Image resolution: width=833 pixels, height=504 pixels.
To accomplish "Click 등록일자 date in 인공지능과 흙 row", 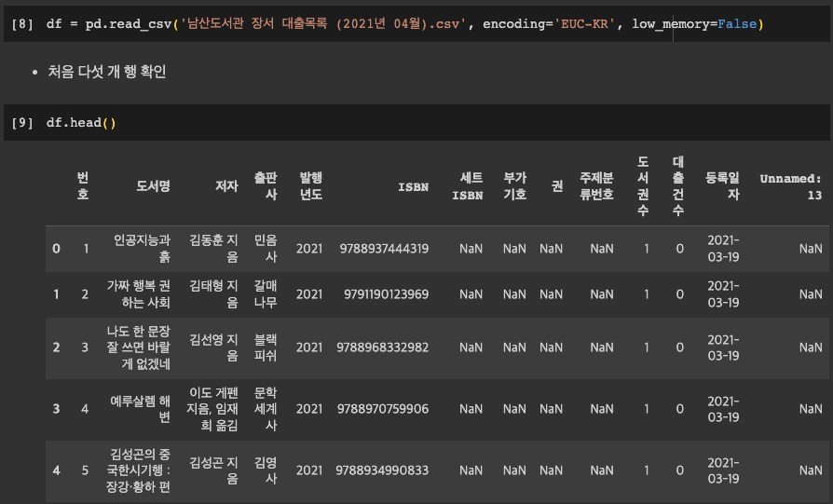I will click(723, 249).
